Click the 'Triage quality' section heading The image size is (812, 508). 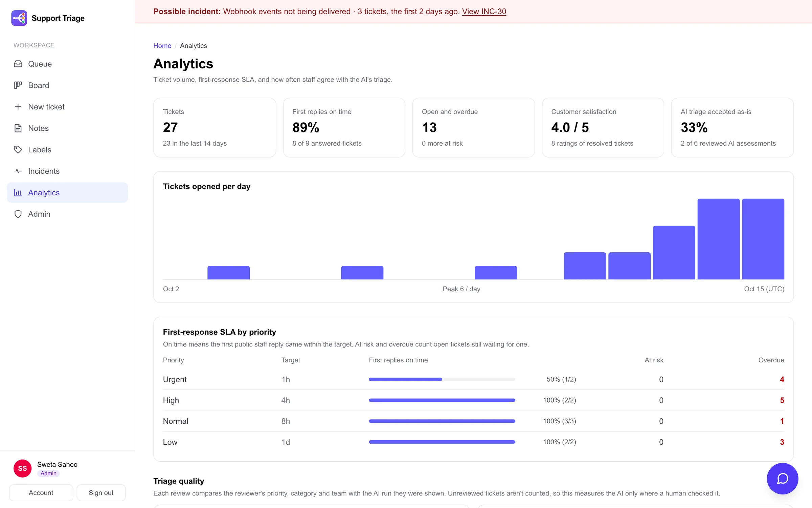tap(179, 481)
